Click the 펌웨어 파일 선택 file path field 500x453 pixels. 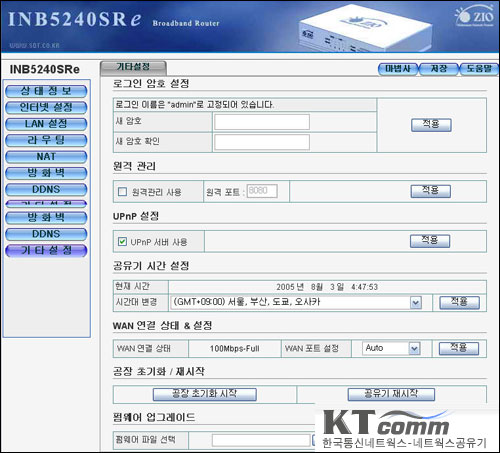coord(261,440)
